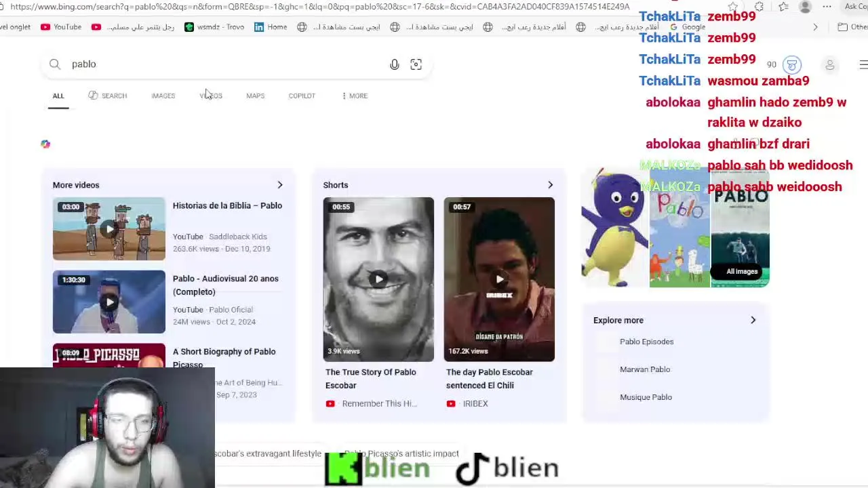Open A Short Biography of Pablo Picasso
Image resolution: width=868 pixels, height=488 pixels.
pos(224,358)
